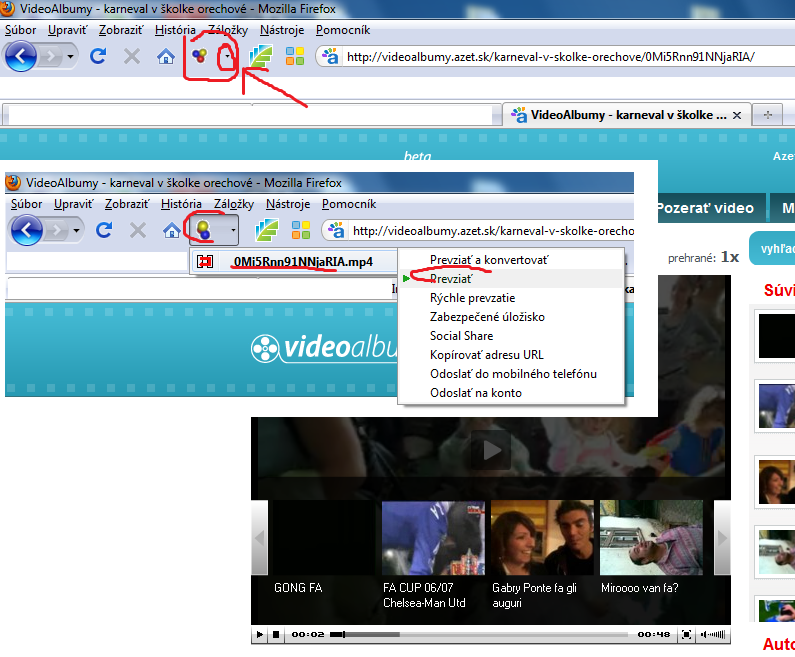
Task: Click colored squares icon in top toolbar
Action: tap(295, 56)
